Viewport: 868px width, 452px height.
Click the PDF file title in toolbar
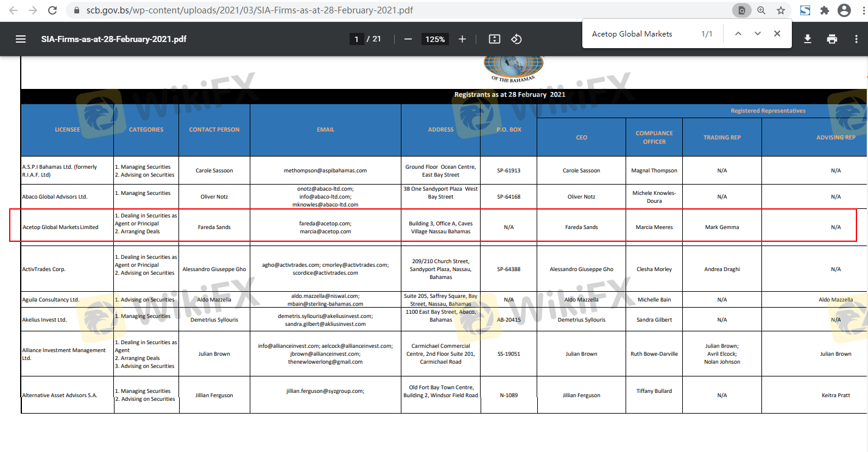(114, 39)
